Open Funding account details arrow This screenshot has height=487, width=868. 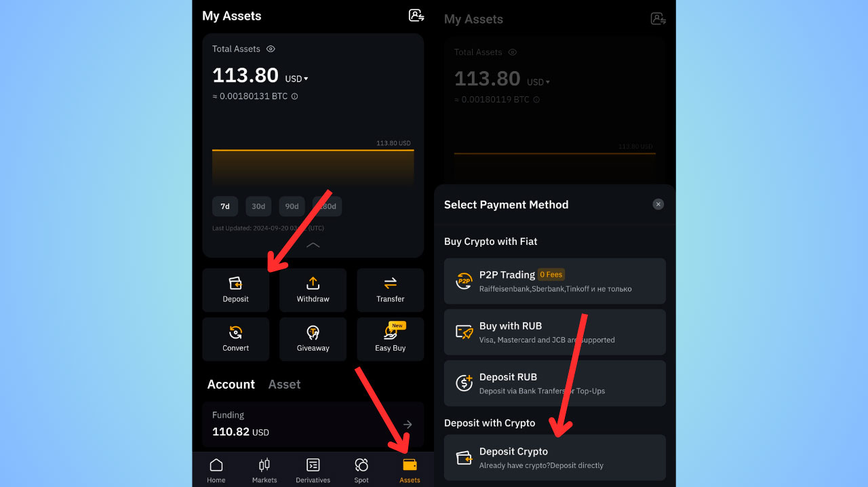(408, 424)
